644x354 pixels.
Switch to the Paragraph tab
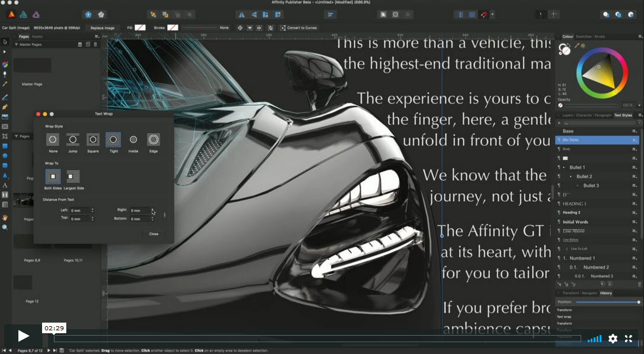(603, 115)
